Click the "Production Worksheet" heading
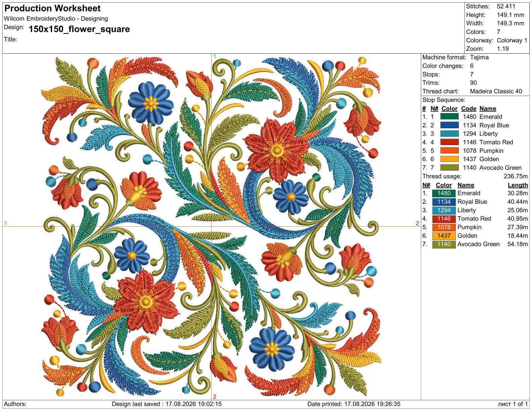Image resolution: width=532 pixels, height=411 pixels. pyautogui.click(x=52, y=8)
